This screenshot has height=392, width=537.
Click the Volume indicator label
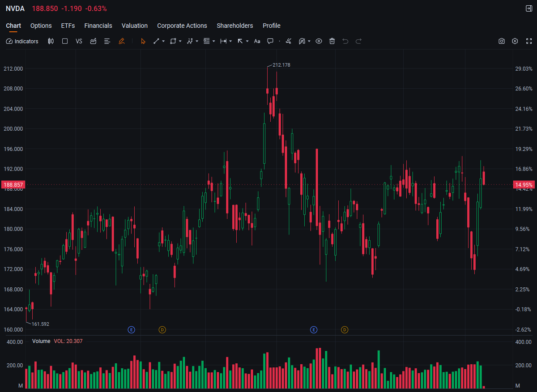[x=41, y=341]
